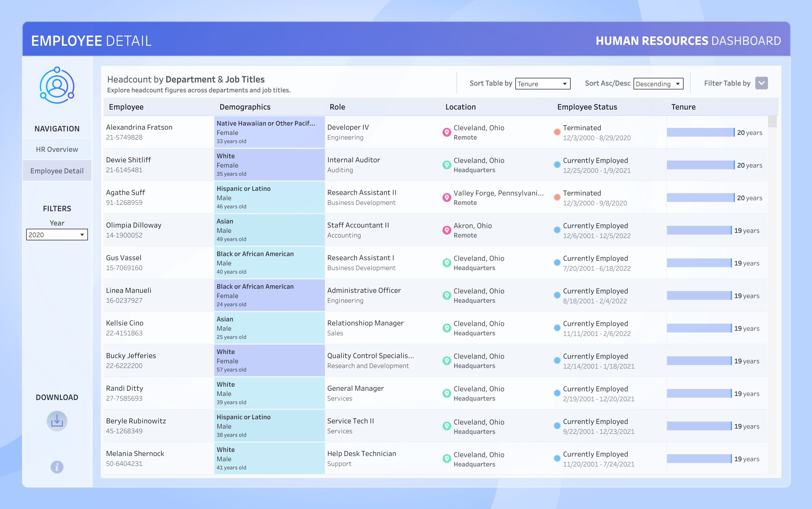Viewport: 812px width, 509px height.
Task: Select Employee Detail navigation item
Action: (57, 171)
